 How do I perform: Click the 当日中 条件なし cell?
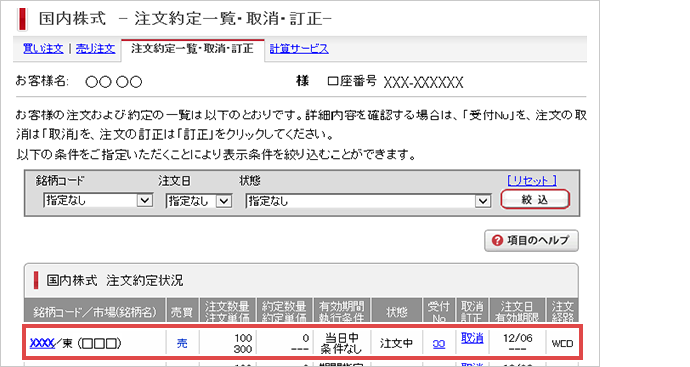tap(341, 343)
